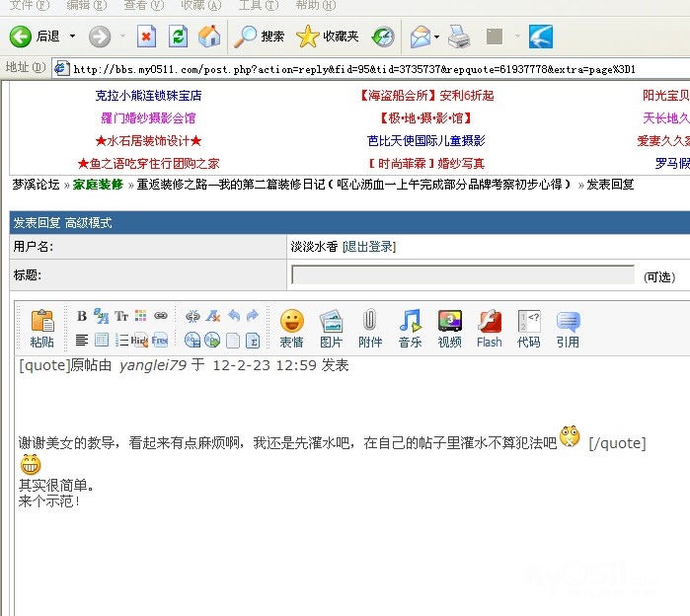Open font color palette in editor toolbar

pyautogui.click(x=140, y=316)
